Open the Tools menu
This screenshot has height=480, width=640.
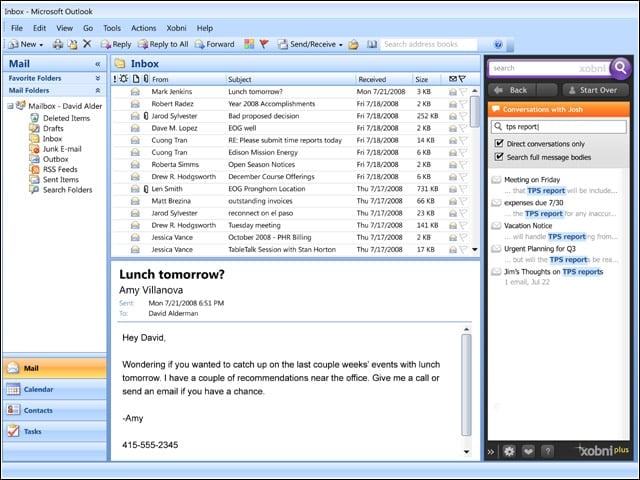pyautogui.click(x=112, y=28)
